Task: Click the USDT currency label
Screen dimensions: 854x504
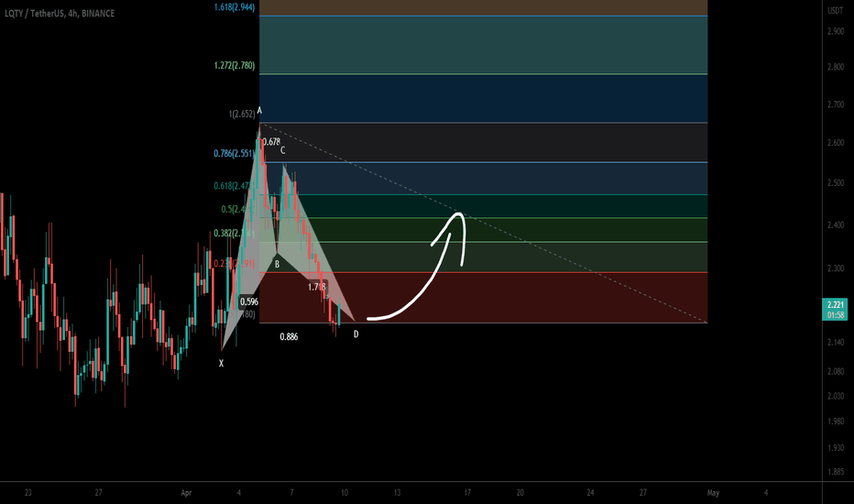Action: coord(835,11)
